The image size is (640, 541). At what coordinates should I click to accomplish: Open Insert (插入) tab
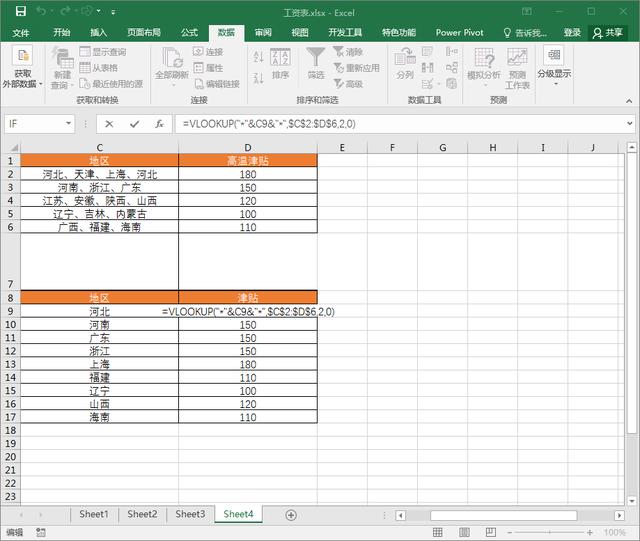click(98, 33)
